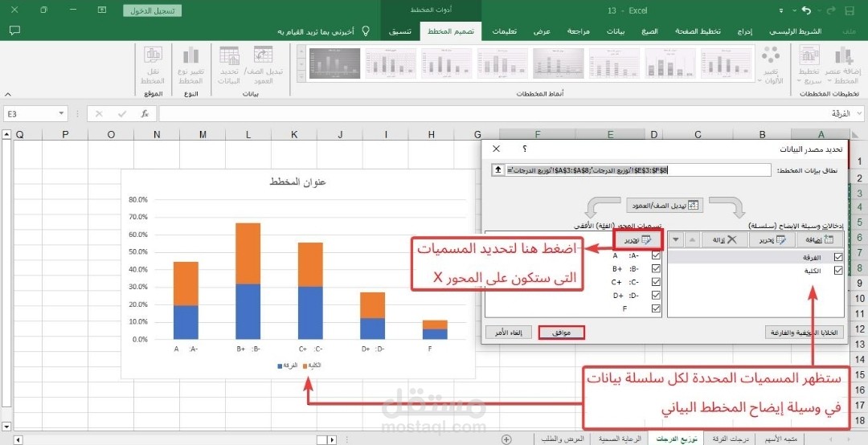Click الخلايا المخفية والفارغة button
Image resolution: width=868 pixels, height=445 pixels.
click(x=805, y=332)
